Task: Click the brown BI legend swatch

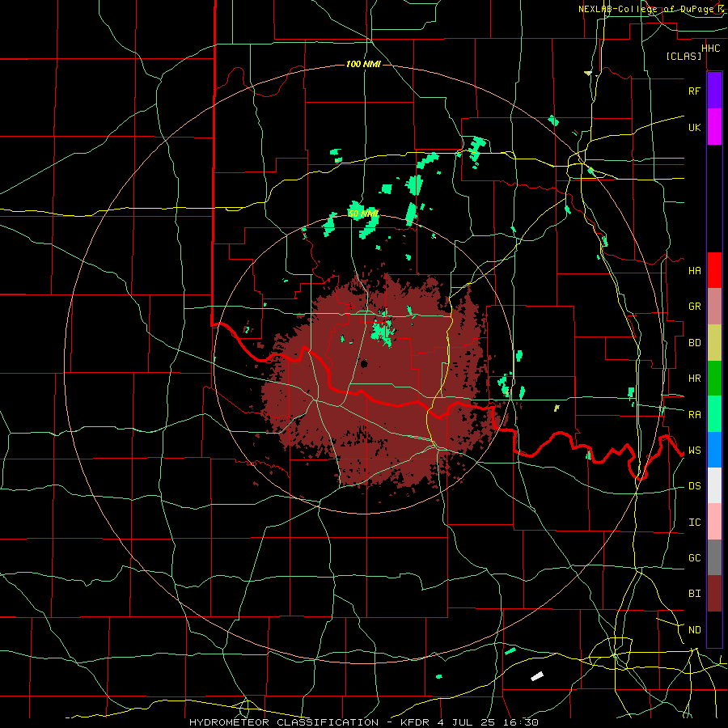Action: click(x=714, y=594)
